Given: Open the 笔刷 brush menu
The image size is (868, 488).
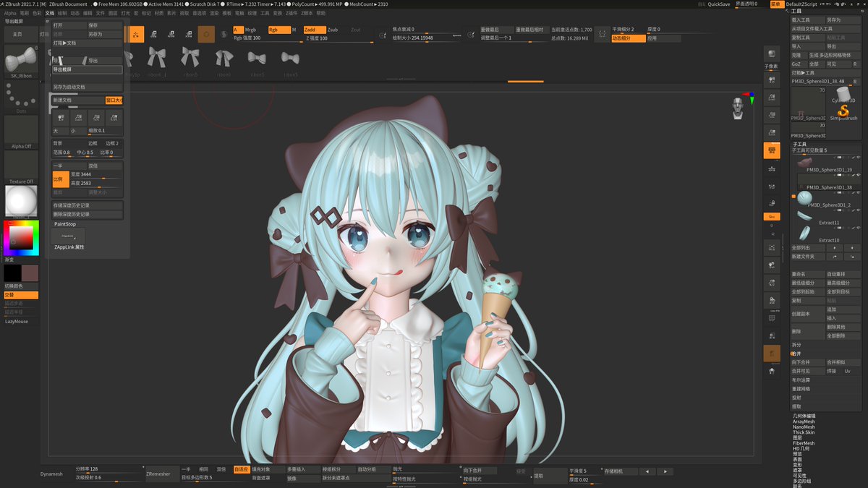Looking at the screenshot, I should pos(24,13).
